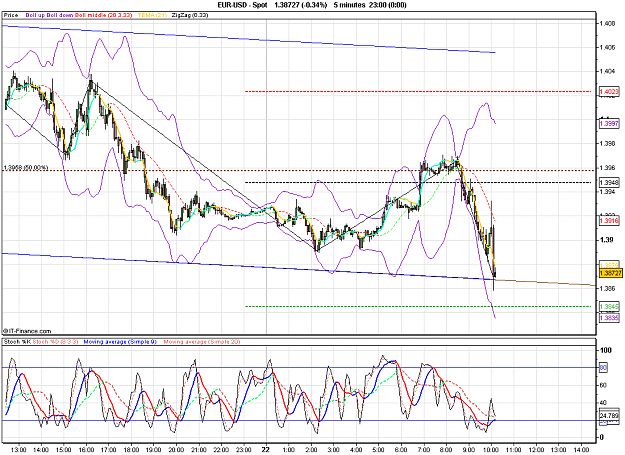The image size is (625, 455).
Task: Click the 1.386 price axis label
Action: click(607, 288)
